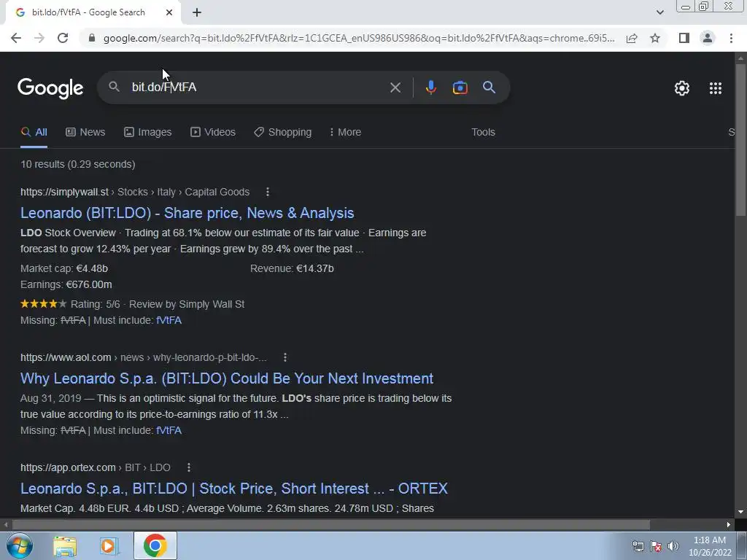This screenshot has width=747, height=560.
Task: Open the Chrome profile avatar
Action: point(708,38)
